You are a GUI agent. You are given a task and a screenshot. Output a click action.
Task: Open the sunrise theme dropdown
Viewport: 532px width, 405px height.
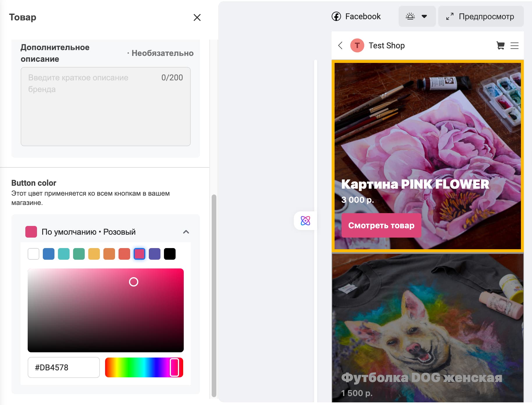(417, 16)
